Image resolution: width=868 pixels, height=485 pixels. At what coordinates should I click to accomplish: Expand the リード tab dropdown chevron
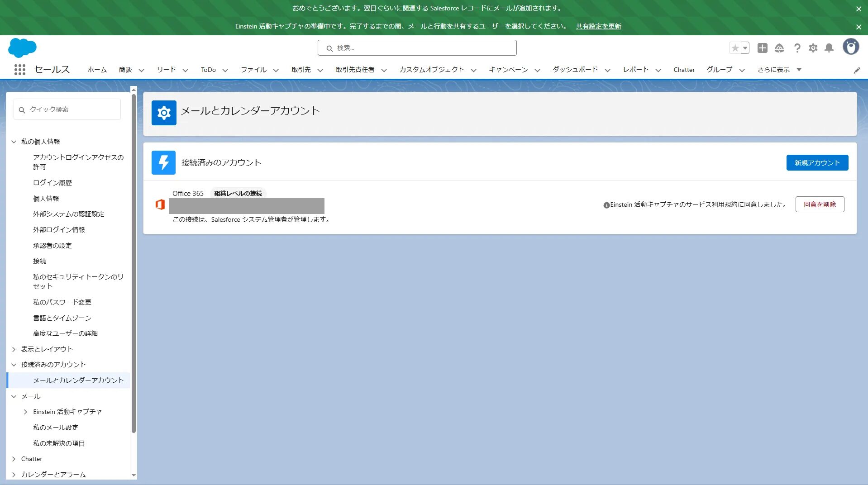pyautogui.click(x=185, y=70)
